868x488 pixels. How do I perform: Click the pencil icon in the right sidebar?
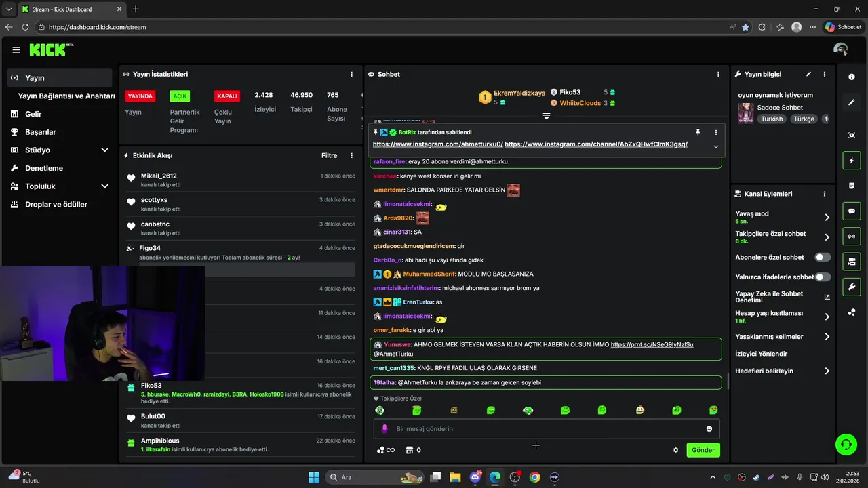[x=852, y=102]
